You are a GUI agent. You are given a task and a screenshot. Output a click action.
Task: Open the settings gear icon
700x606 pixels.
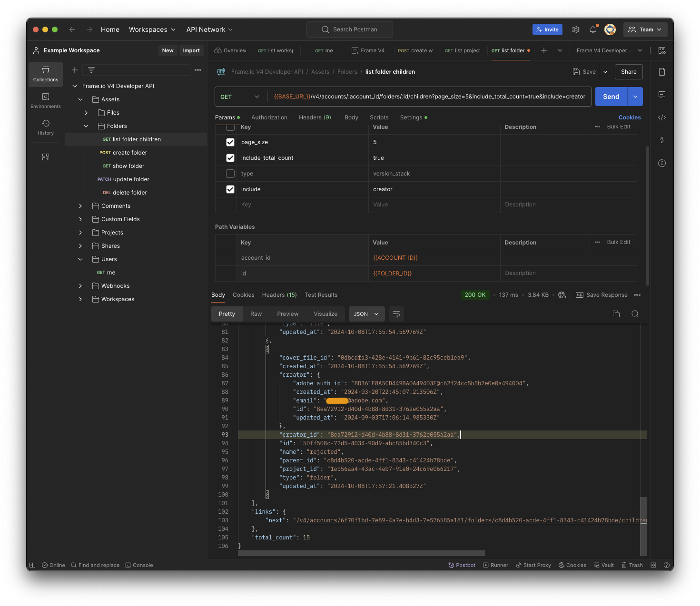pos(576,29)
